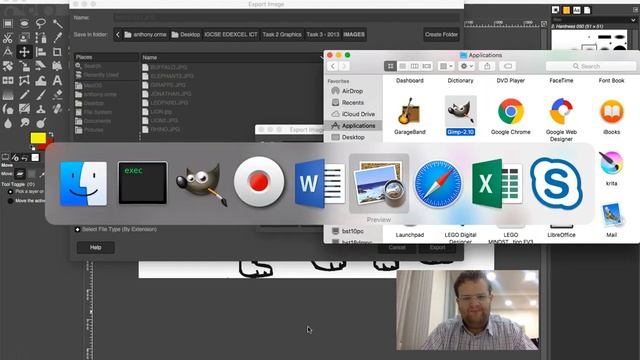Select the Measure compass tool
Viewport: 640px width, 360px height.
pos(8,52)
